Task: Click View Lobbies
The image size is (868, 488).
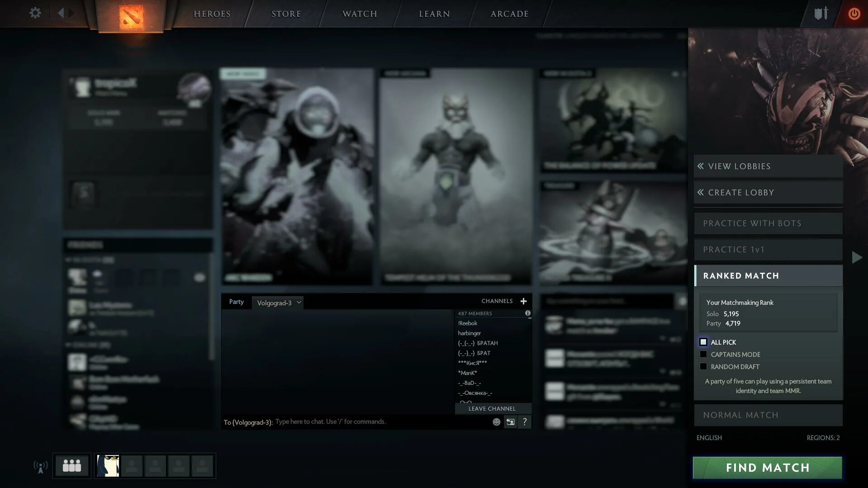Action: 768,166
